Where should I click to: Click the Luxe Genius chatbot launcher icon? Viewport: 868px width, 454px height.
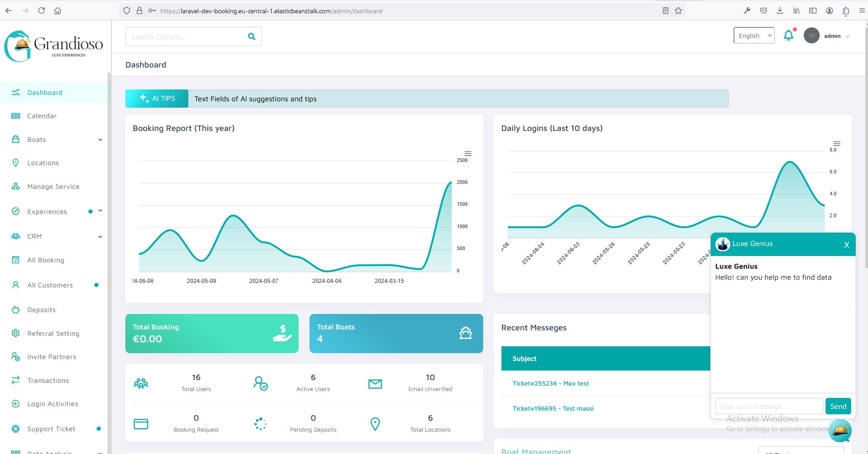[840, 430]
